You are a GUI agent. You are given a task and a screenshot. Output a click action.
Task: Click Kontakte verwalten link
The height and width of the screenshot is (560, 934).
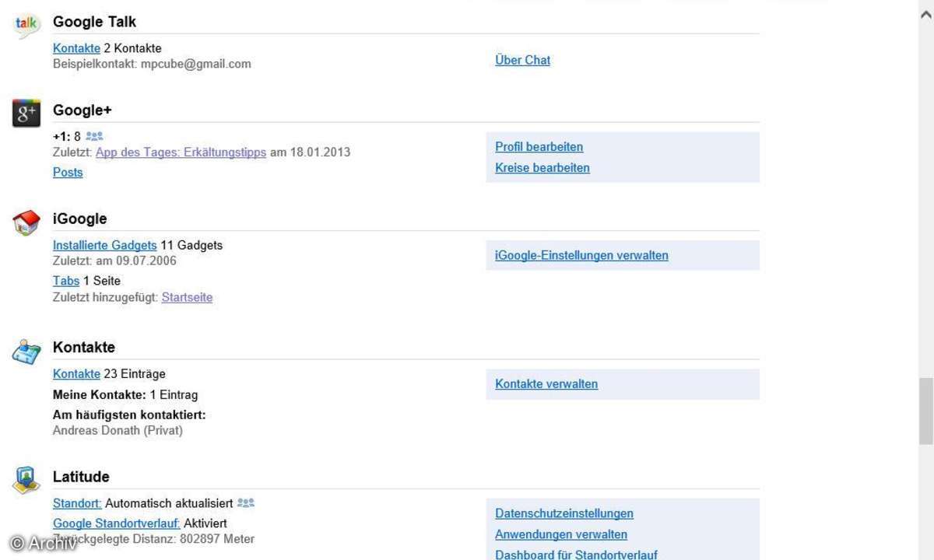coord(546,384)
